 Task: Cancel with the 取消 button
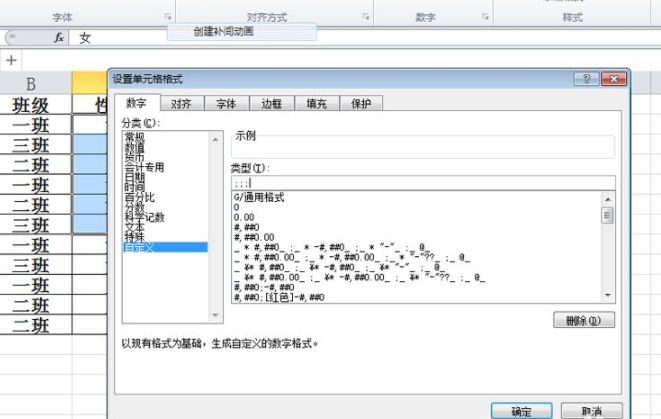[x=591, y=411]
